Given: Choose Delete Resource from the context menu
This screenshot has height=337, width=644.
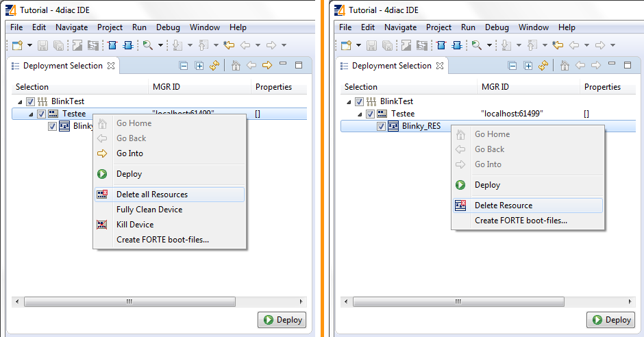Looking at the screenshot, I should pyautogui.click(x=503, y=205).
